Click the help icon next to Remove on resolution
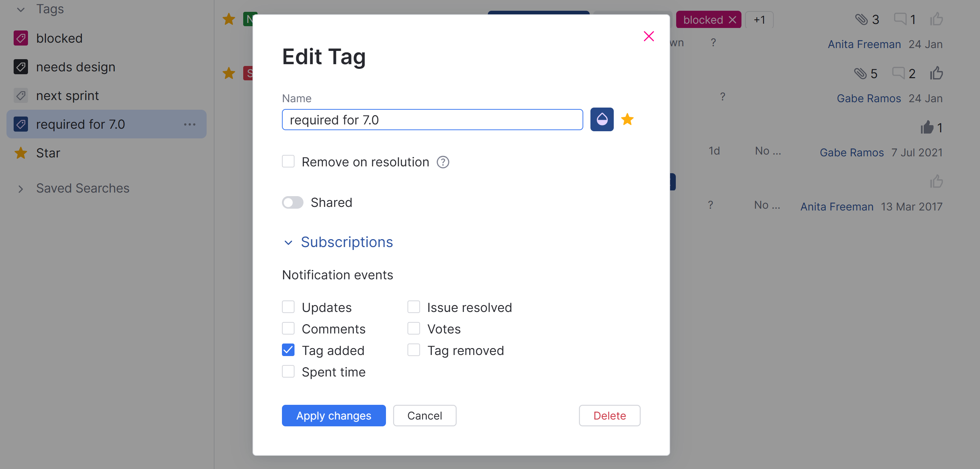Screen dimensions: 980x469 tap(443, 162)
